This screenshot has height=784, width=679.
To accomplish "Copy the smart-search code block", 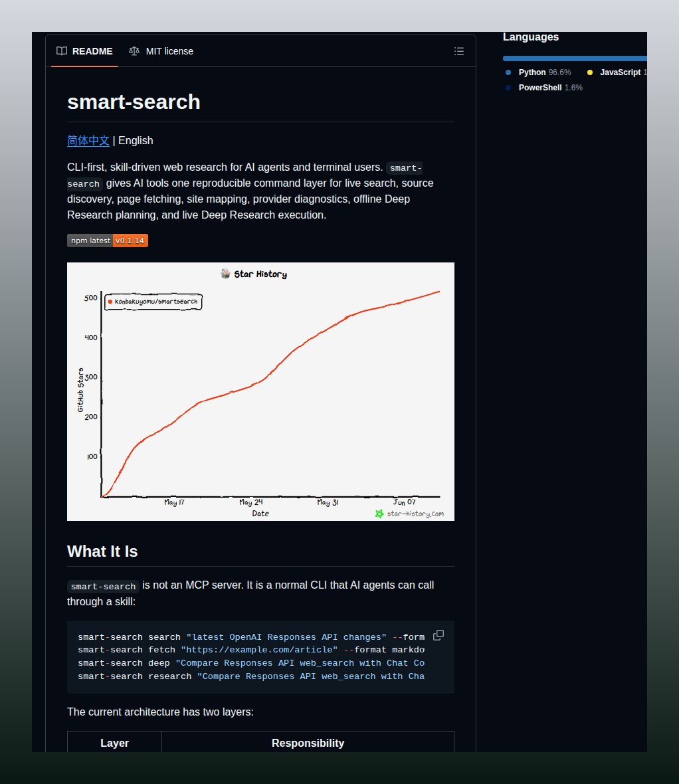I will [438, 635].
